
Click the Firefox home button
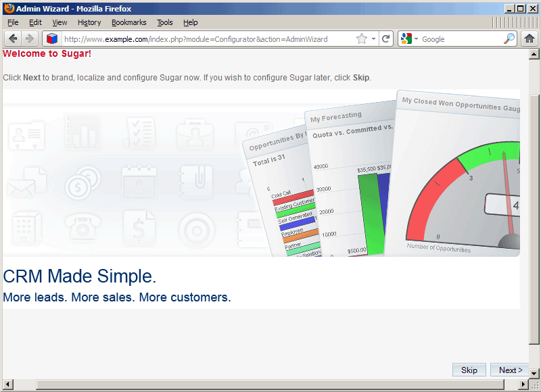click(x=530, y=39)
